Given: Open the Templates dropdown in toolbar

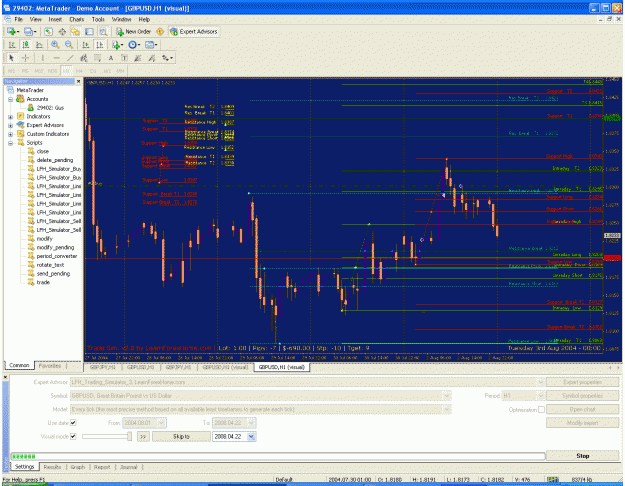Looking at the screenshot, I should (x=151, y=45).
